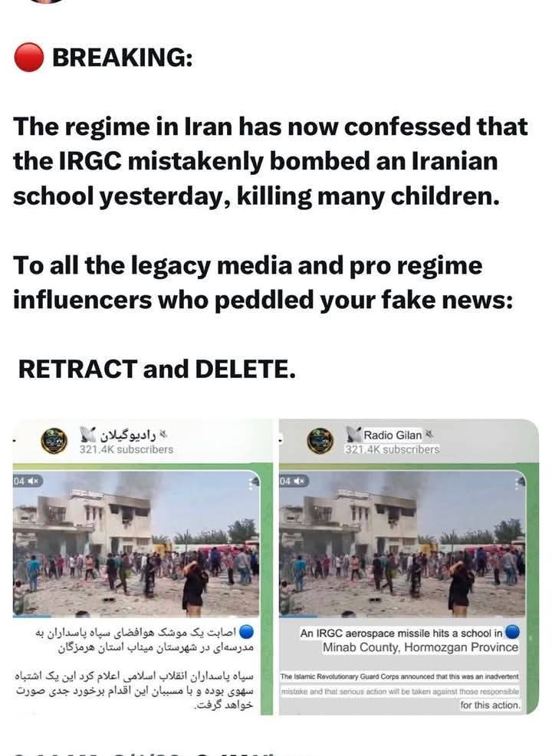Select the Minab County, Hormozgan Province caption
The width and height of the screenshot is (552, 756).
pyautogui.click(x=420, y=647)
